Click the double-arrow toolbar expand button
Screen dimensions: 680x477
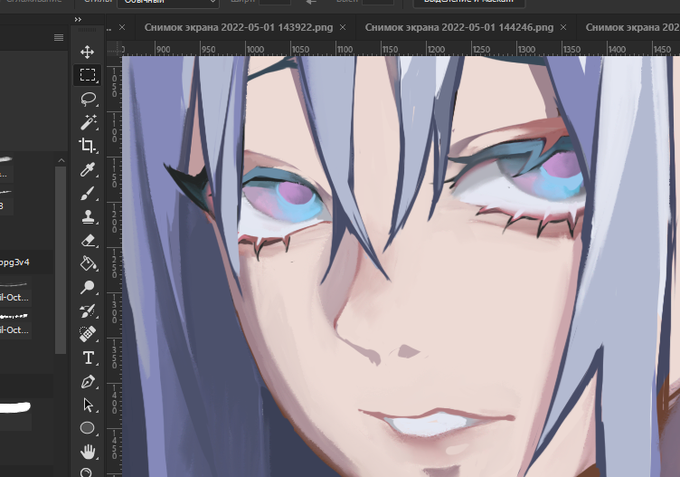78,20
